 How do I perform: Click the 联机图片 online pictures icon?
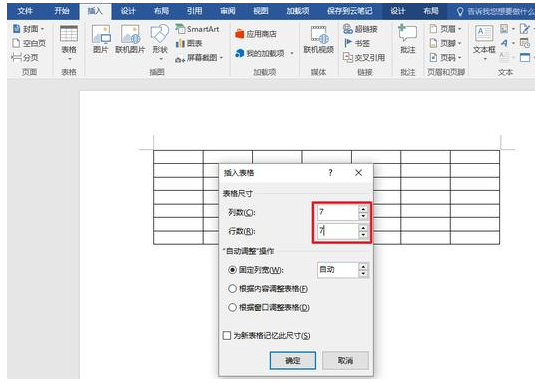(130, 34)
